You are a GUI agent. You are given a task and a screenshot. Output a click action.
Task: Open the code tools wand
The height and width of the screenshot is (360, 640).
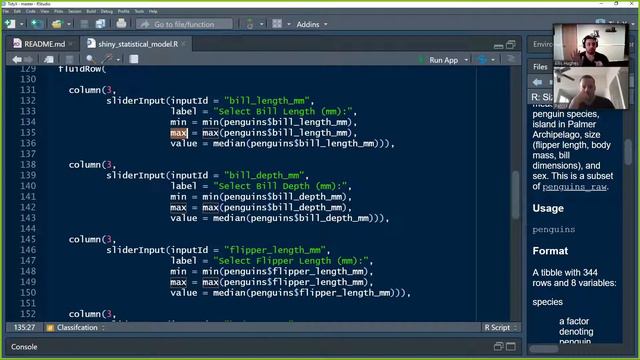point(107,60)
